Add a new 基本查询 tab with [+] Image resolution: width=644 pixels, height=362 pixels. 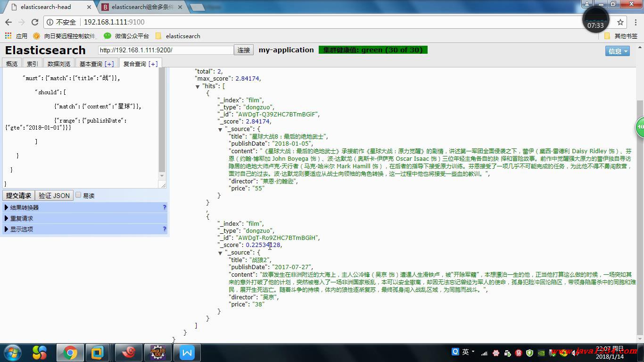pyautogui.click(x=109, y=64)
